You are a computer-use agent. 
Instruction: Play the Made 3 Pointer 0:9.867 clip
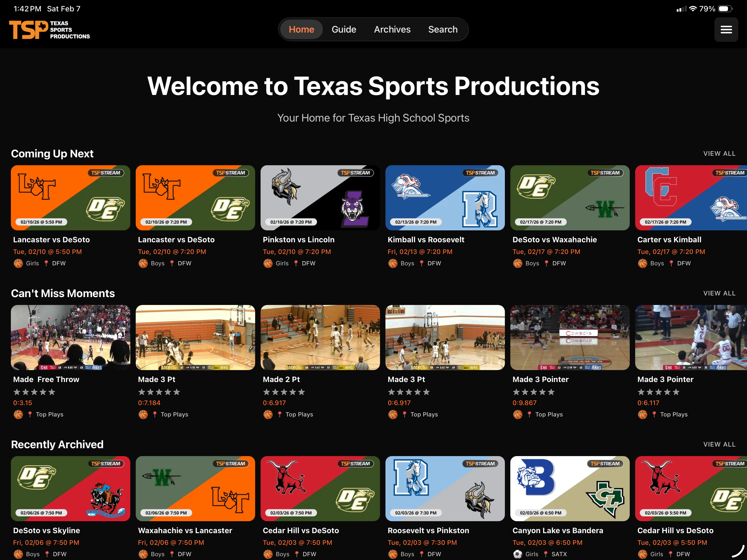click(570, 338)
